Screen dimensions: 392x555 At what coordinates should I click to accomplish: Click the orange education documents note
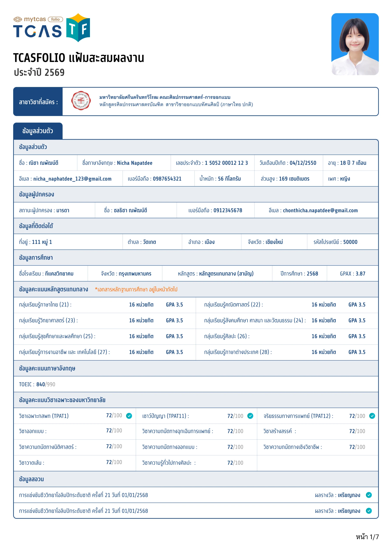click(x=136, y=289)
